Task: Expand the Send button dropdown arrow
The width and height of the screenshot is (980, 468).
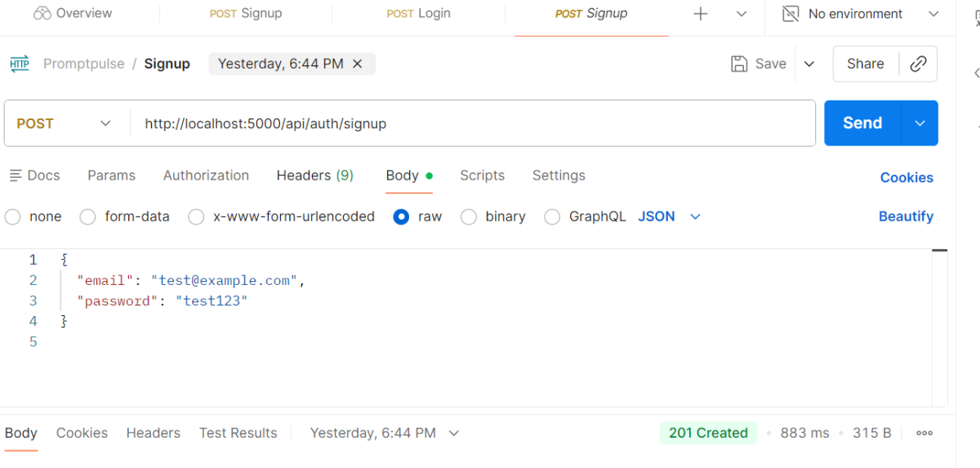Action: click(x=920, y=123)
